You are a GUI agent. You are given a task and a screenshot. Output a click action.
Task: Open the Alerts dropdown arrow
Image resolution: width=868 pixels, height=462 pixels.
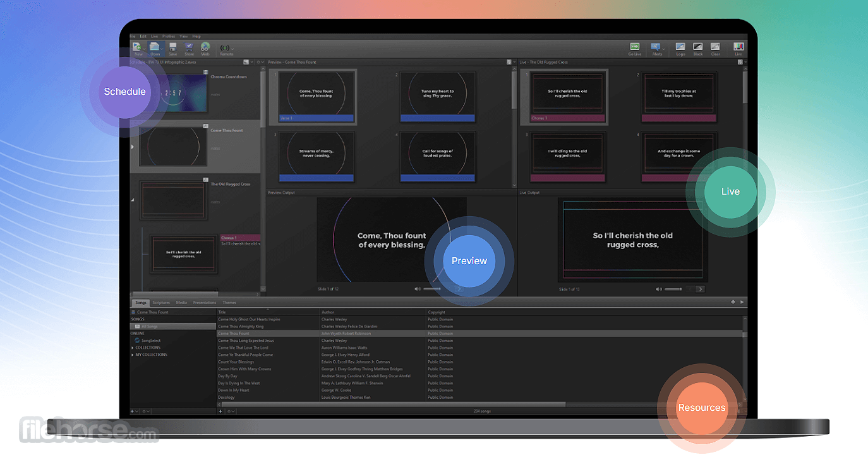coord(663,47)
